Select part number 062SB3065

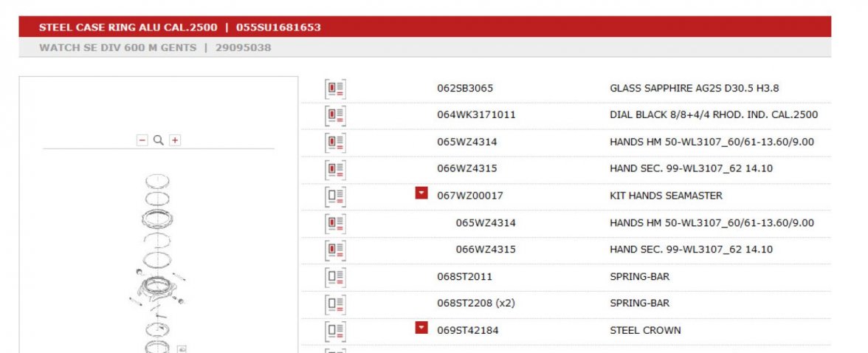pyautogui.click(x=465, y=88)
